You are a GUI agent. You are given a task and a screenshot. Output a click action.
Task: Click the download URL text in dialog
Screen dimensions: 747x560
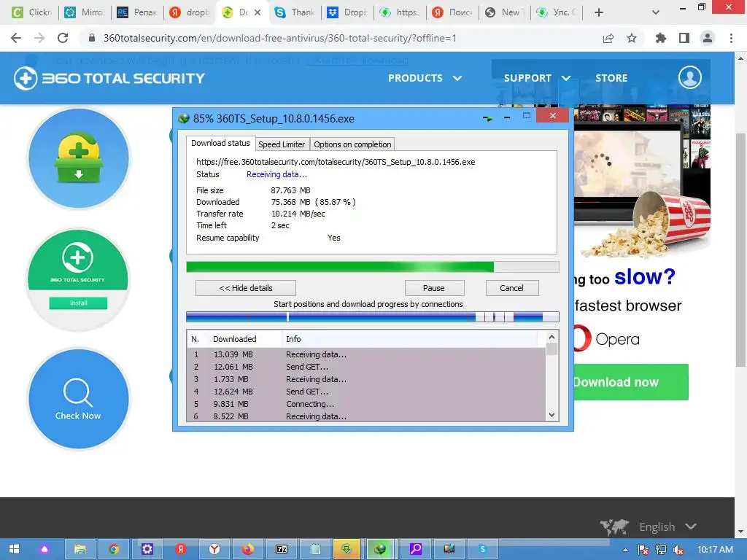tap(336, 162)
